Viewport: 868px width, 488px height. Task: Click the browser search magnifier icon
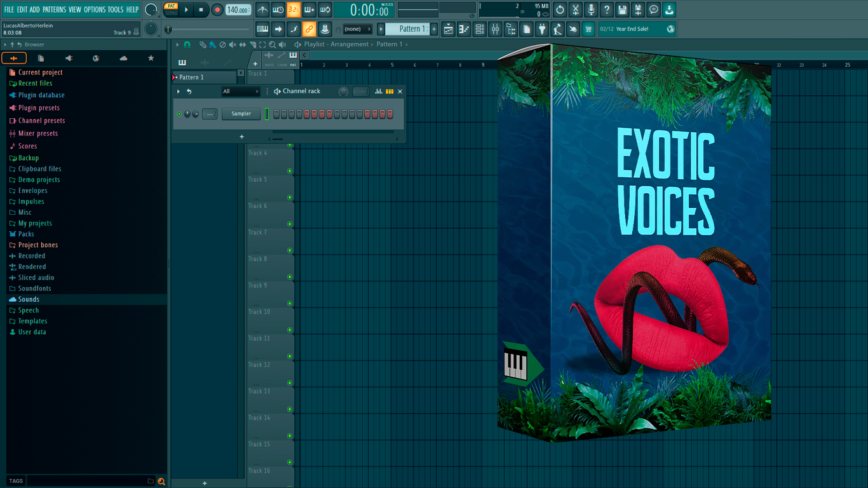[x=161, y=481]
